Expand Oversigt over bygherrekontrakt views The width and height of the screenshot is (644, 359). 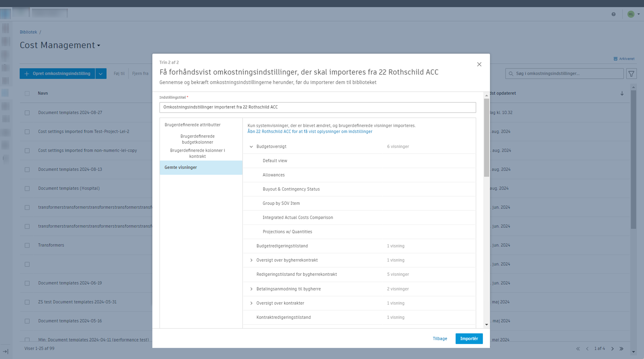coord(251,260)
